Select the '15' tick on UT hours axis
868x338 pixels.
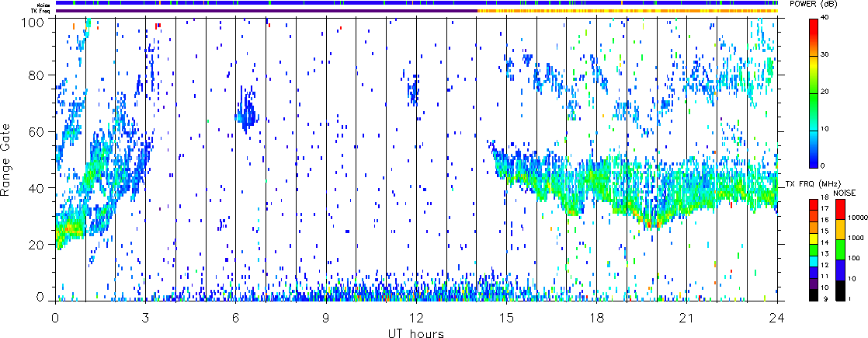(506, 318)
